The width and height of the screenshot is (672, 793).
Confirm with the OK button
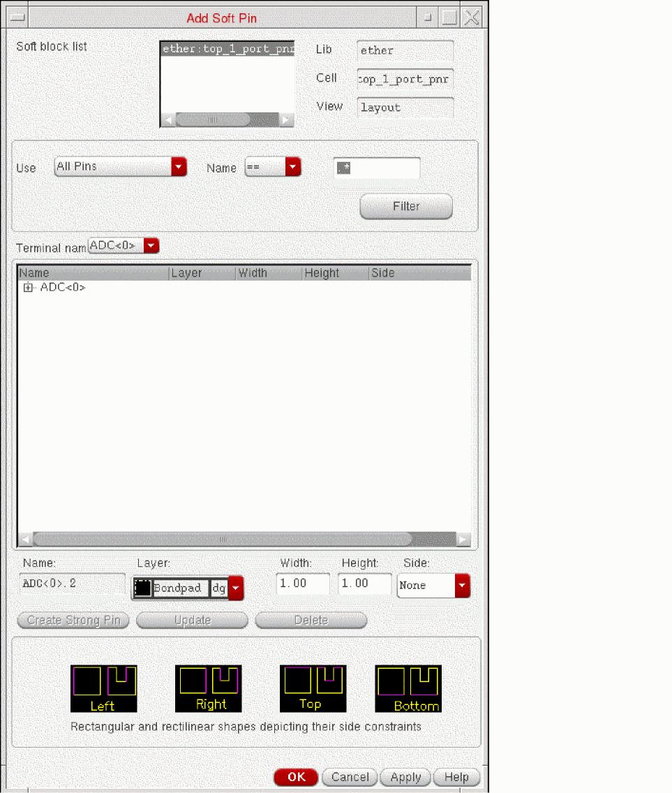296,777
